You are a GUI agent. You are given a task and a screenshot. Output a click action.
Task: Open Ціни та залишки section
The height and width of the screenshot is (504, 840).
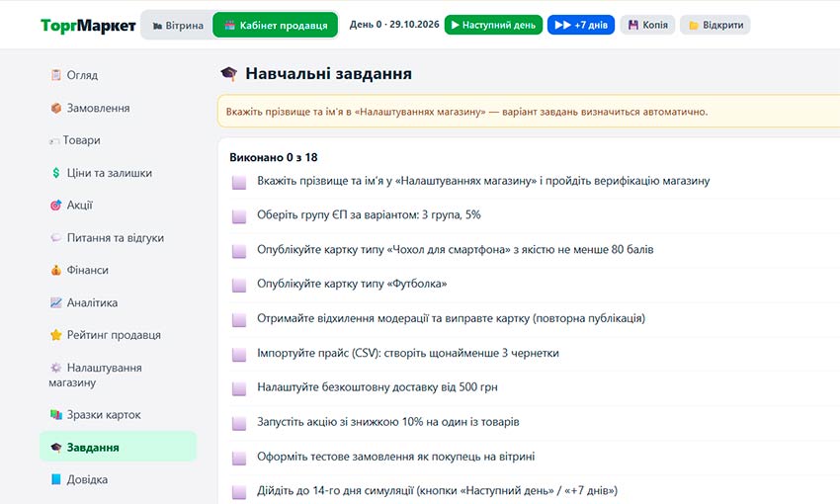pos(118,173)
